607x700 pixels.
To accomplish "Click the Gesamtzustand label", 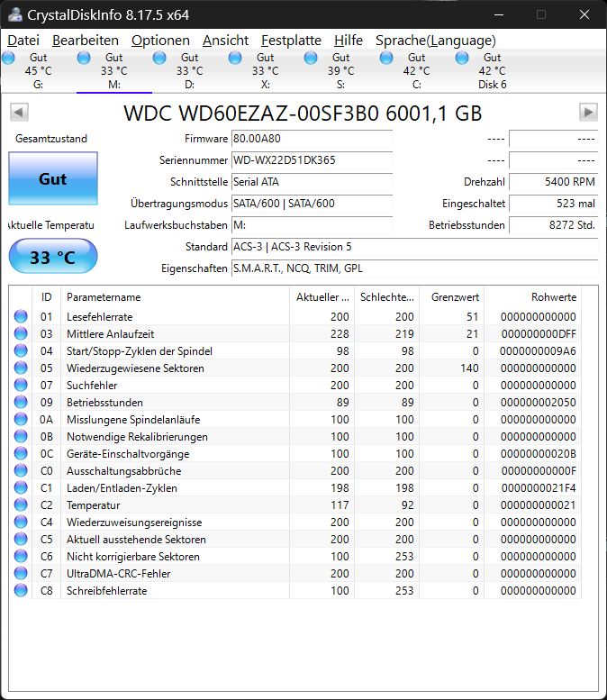I will [51, 139].
